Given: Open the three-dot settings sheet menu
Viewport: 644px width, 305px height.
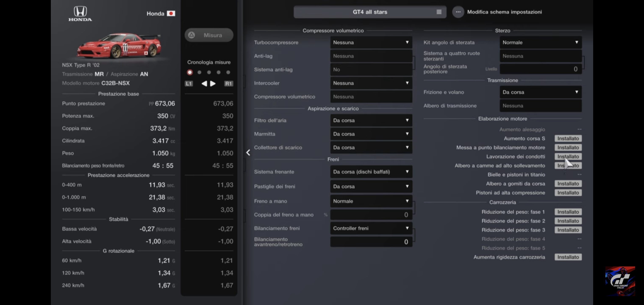Looking at the screenshot, I should point(458,12).
